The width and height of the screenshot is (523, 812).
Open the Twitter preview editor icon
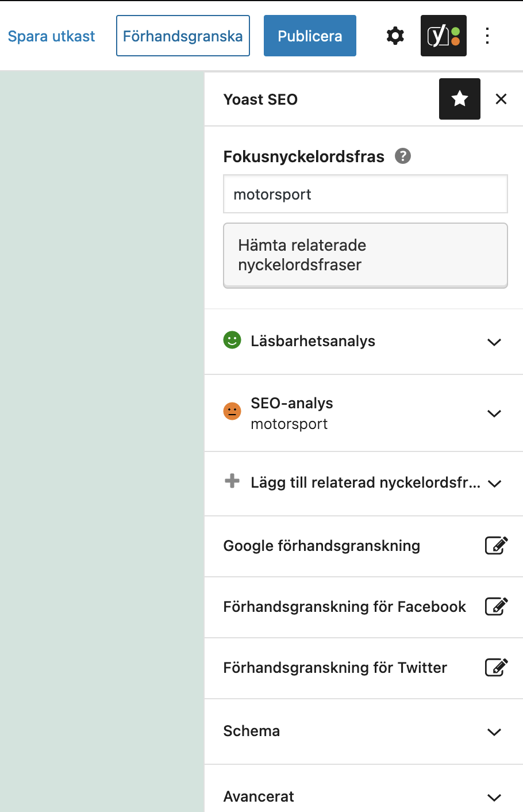click(x=496, y=668)
